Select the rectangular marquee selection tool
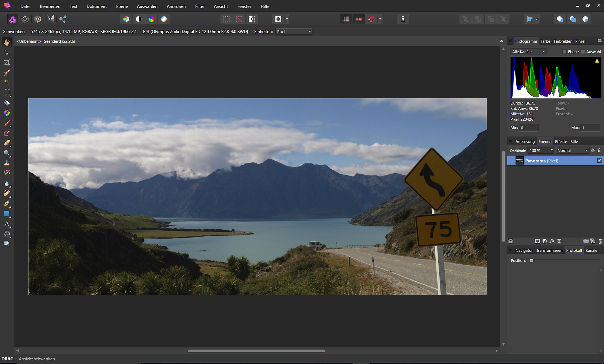The image size is (604, 364). tap(7, 93)
